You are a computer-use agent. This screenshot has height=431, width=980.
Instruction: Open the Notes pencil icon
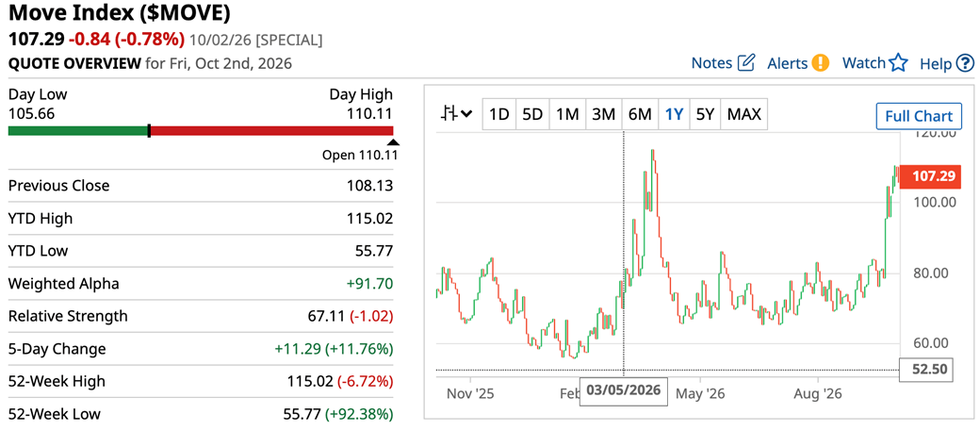point(747,62)
